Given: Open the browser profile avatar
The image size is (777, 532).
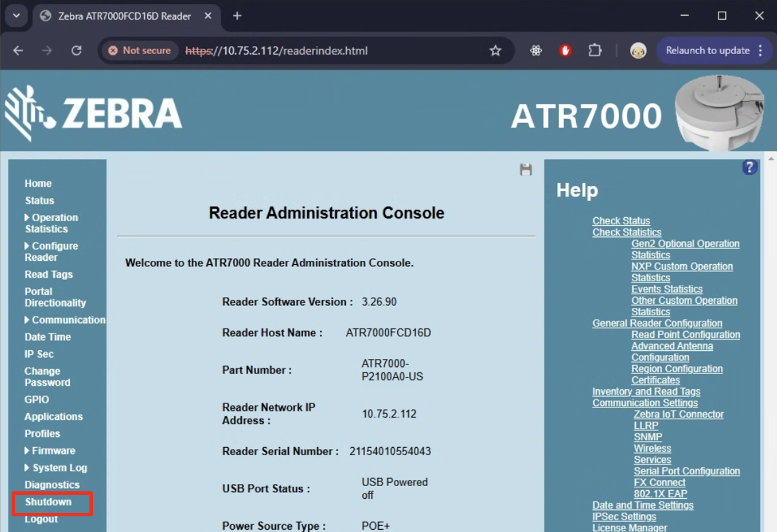Looking at the screenshot, I should point(638,51).
